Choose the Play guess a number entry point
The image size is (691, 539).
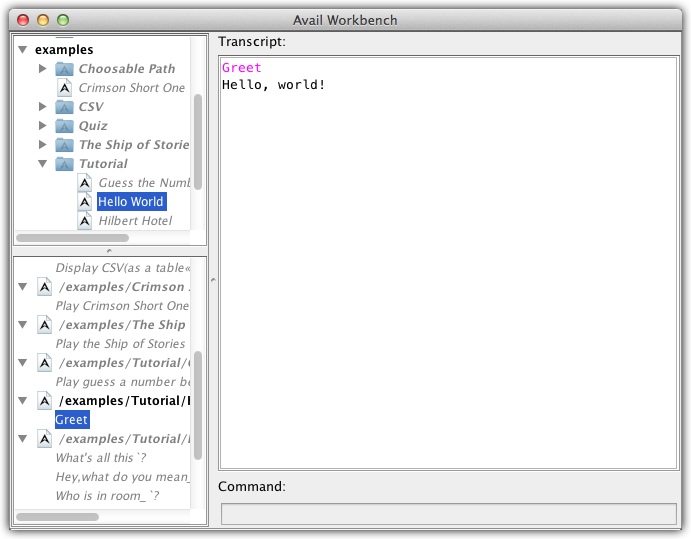pyautogui.click(x=123, y=382)
